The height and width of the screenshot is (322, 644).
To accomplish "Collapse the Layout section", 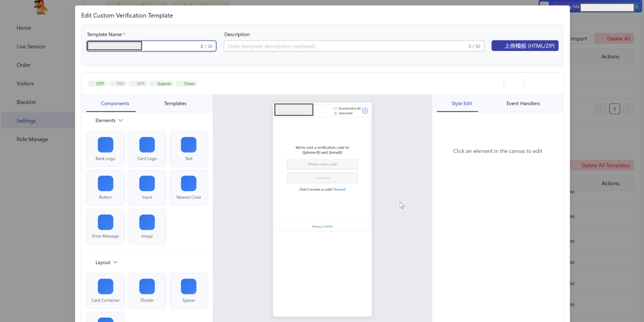I will pyautogui.click(x=106, y=262).
